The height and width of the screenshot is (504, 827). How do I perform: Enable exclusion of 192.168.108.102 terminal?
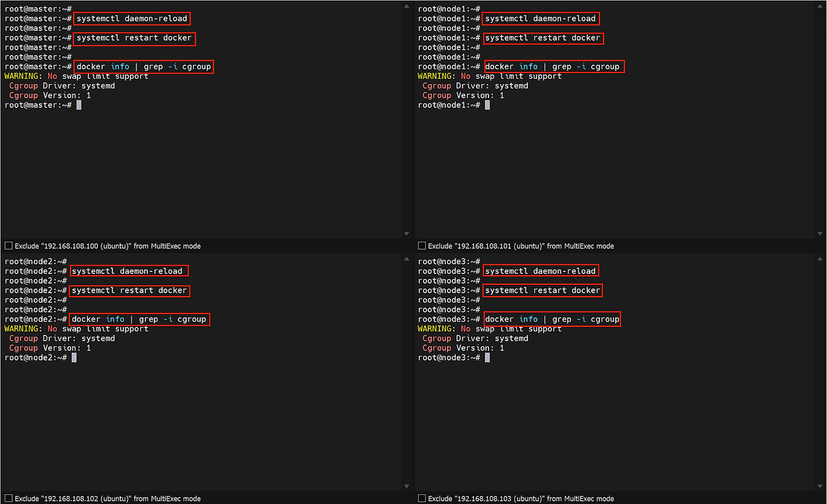pos(8,499)
